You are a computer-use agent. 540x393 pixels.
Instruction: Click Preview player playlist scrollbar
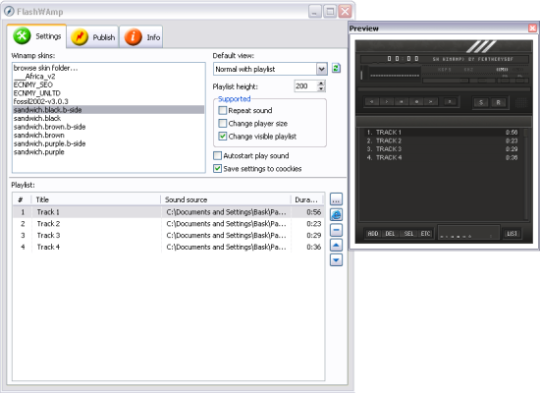[526, 174]
